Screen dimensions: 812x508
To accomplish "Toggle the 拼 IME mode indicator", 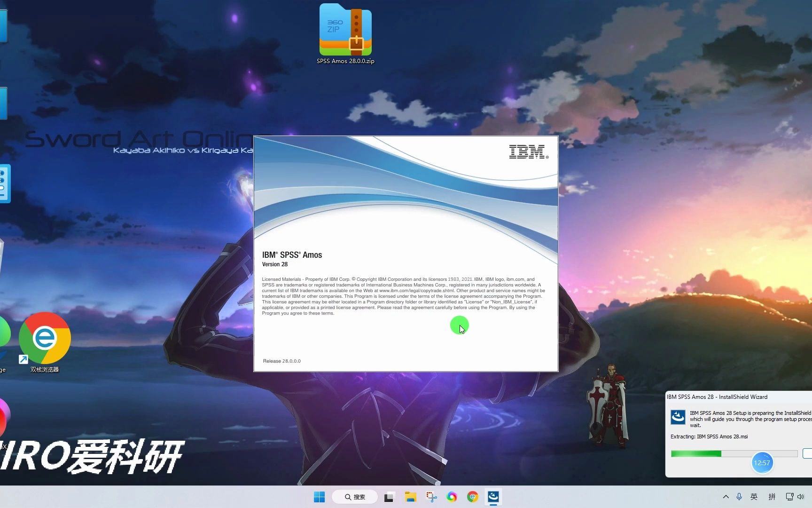I will [x=772, y=497].
